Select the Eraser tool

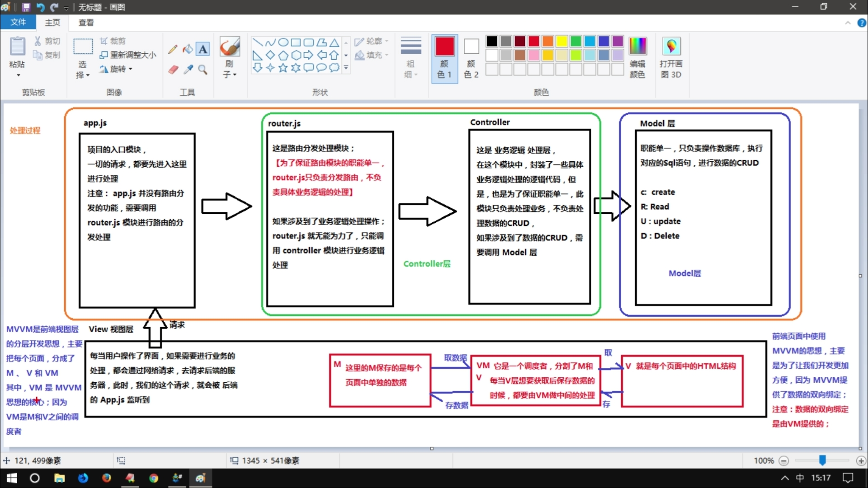click(x=173, y=70)
